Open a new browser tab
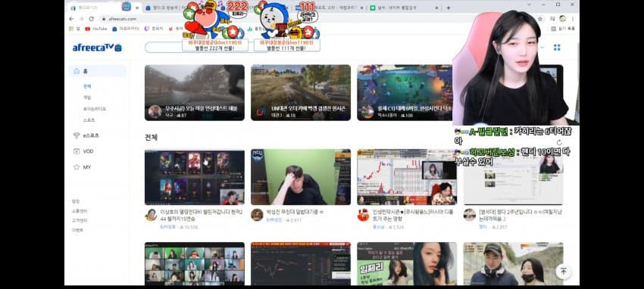 coord(448,8)
